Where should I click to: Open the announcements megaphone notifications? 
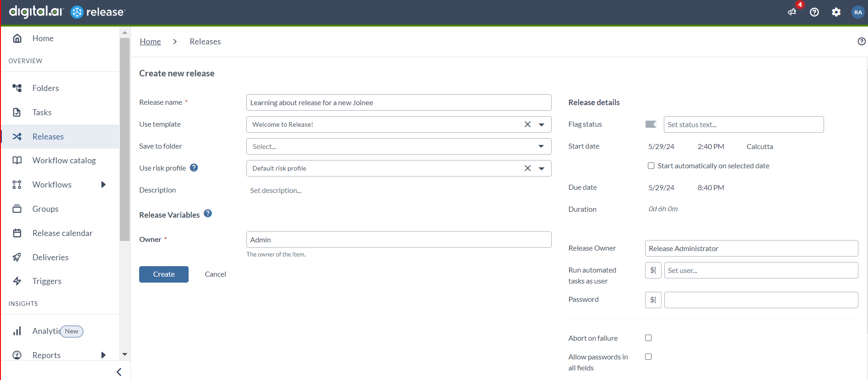792,12
